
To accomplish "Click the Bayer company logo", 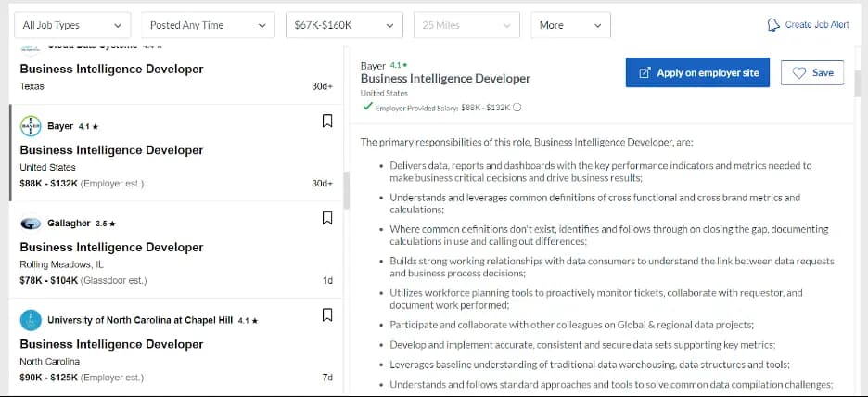I will (x=31, y=126).
